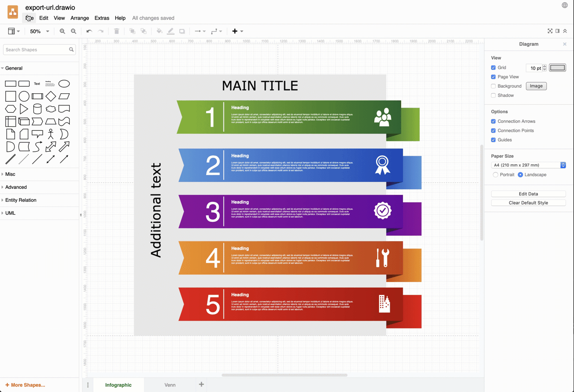The height and width of the screenshot is (392, 574).
Task: Open the Extras menu
Action: point(102,18)
